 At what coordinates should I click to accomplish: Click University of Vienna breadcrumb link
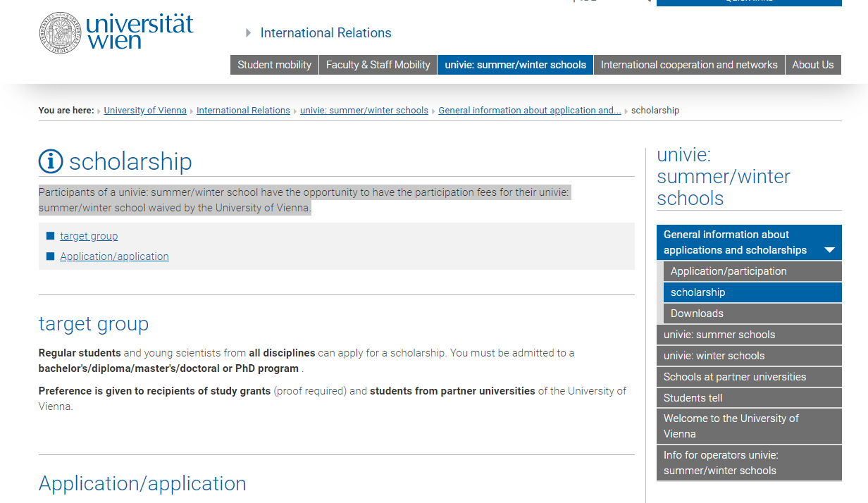point(145,111)
